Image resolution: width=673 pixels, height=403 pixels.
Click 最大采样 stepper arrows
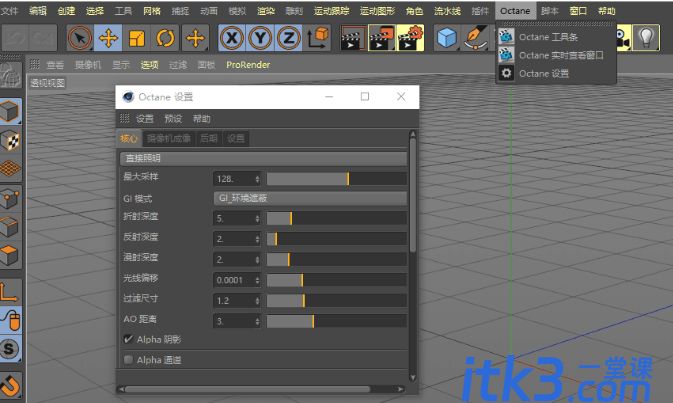[x=257, y=179]
